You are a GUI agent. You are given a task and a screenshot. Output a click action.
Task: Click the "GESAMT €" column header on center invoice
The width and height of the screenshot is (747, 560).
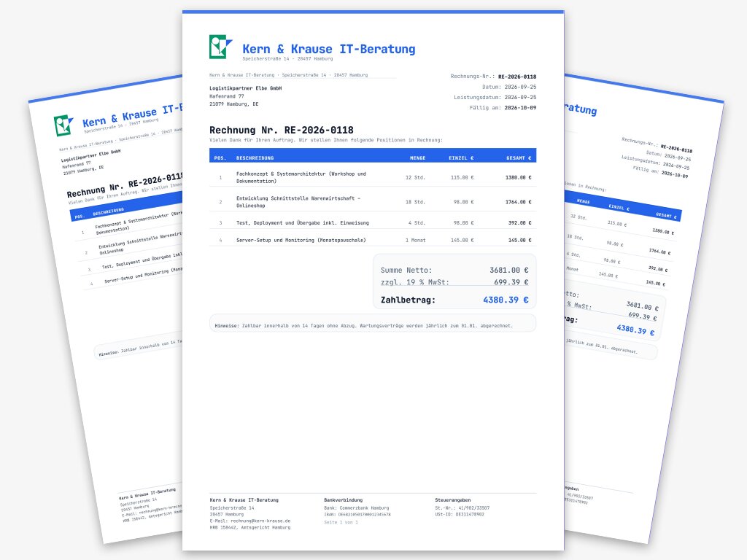519,157
